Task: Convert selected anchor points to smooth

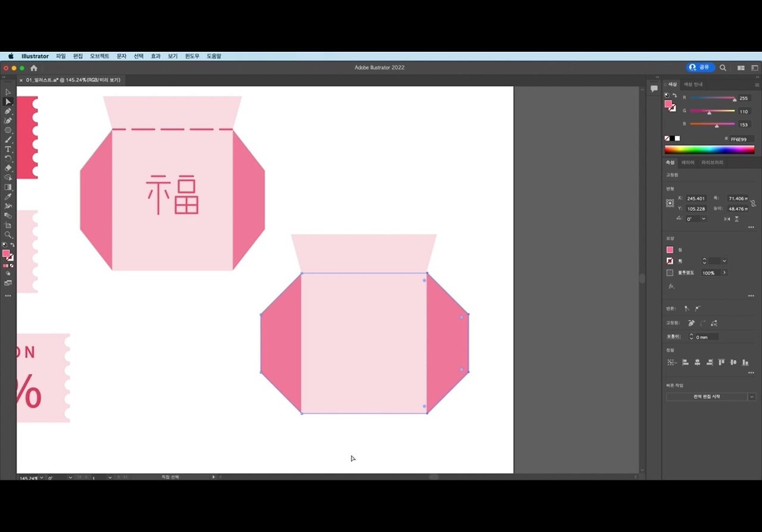Action: pyautogui.click(x=698, y=309)
